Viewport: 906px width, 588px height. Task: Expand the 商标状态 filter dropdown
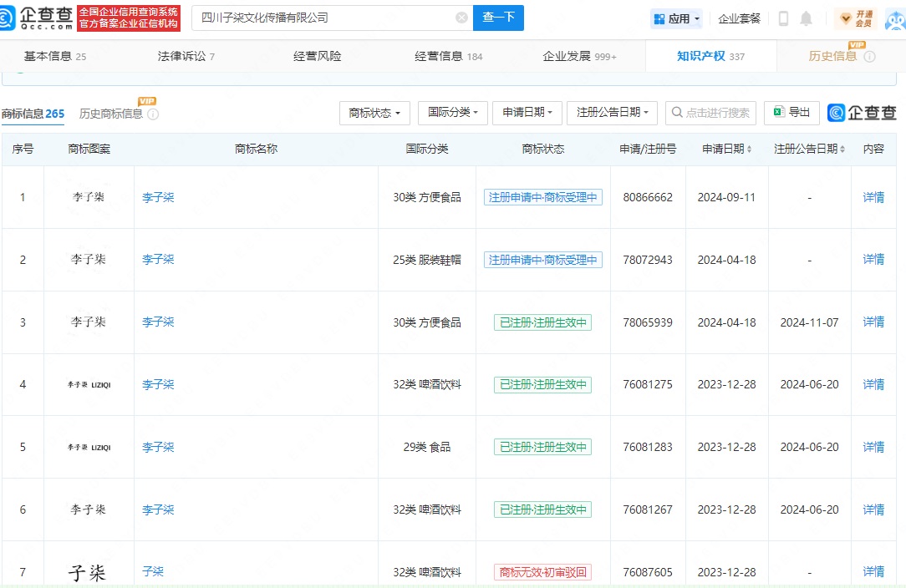click(374, 113)
